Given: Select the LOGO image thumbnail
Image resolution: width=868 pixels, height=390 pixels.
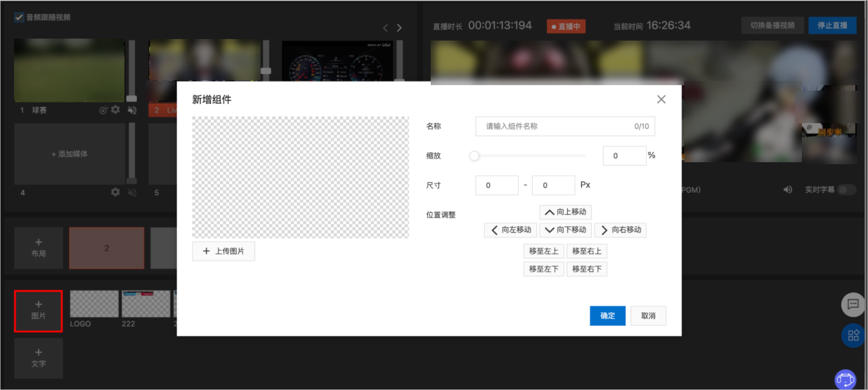Looking at the screenshot, I should (94, 304).
